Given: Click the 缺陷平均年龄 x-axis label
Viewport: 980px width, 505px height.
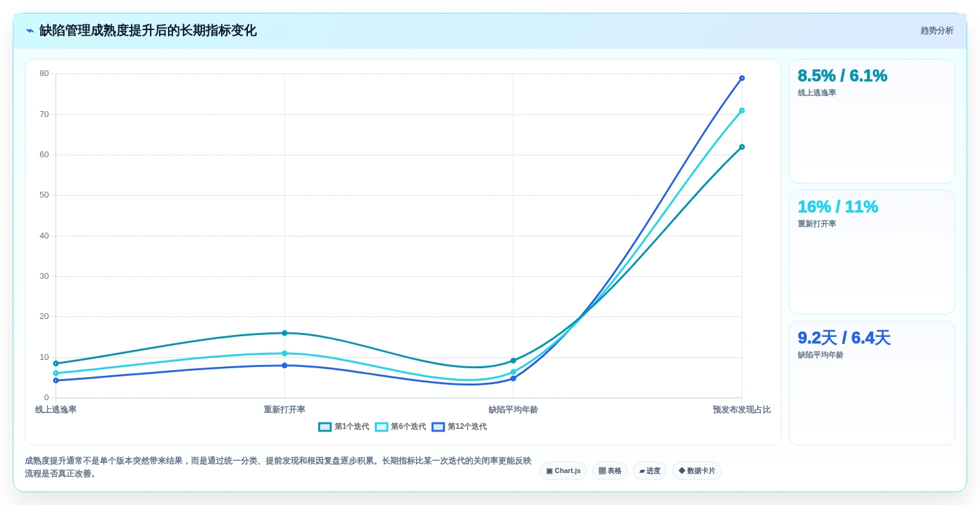Looking at the screenshot, I should [x=513, y=410].
